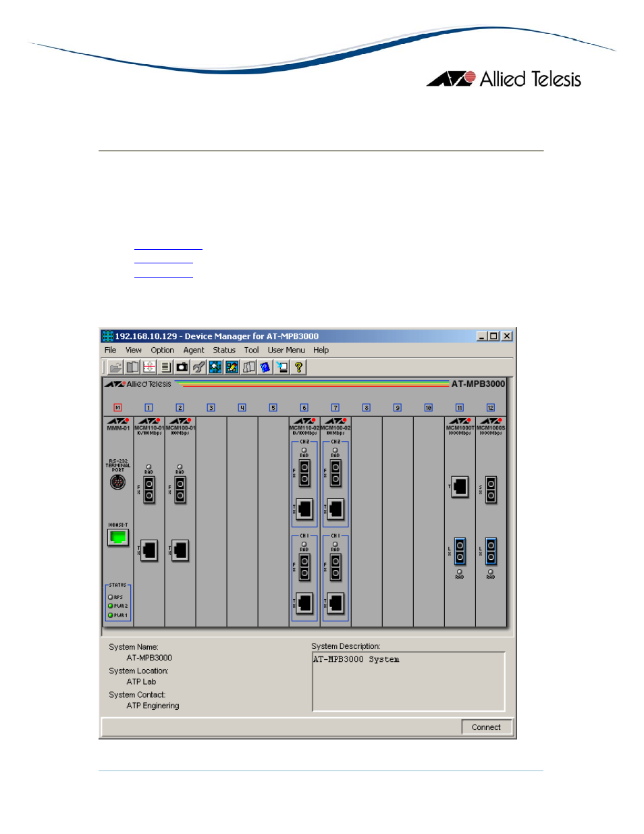Click the MCM1000S SX fiber port

pos(491,490)
